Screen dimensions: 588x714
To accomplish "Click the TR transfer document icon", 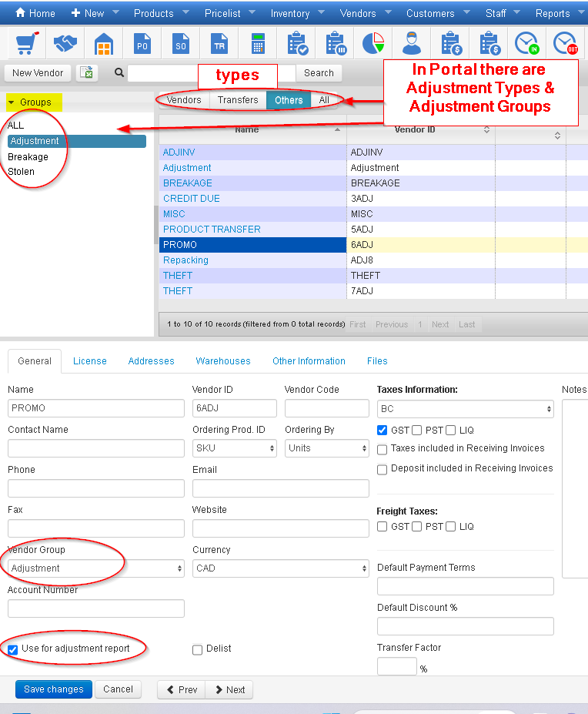I will click(x=219, y=44).
